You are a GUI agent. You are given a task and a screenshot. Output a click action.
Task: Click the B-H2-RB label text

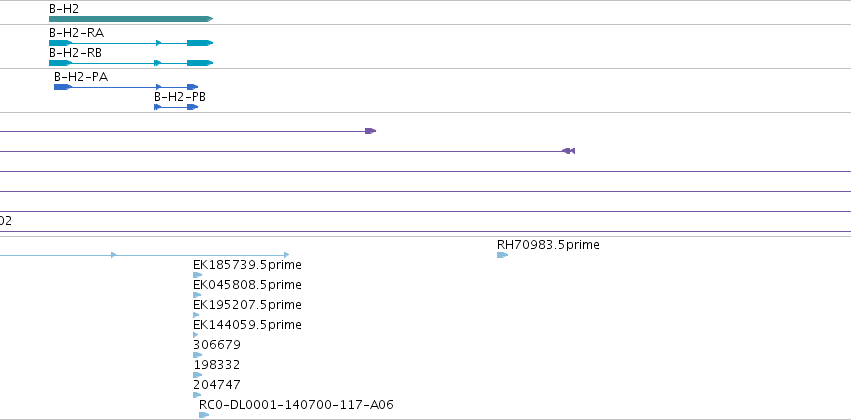[75, 53]
